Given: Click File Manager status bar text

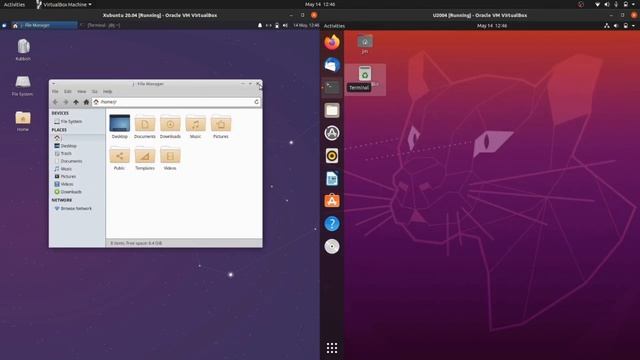Looking at the screenshot, I should click(136, 243).
